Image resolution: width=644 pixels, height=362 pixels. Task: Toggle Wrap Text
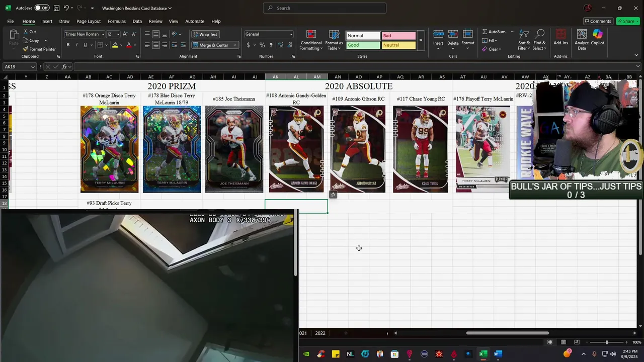(205, 34)
